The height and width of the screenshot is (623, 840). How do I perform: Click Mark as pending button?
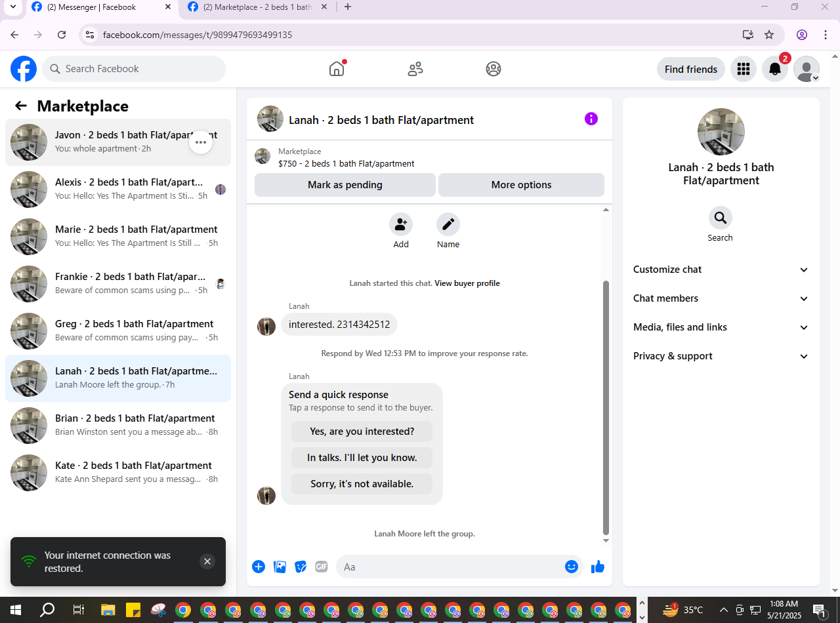tap(345, 185)
